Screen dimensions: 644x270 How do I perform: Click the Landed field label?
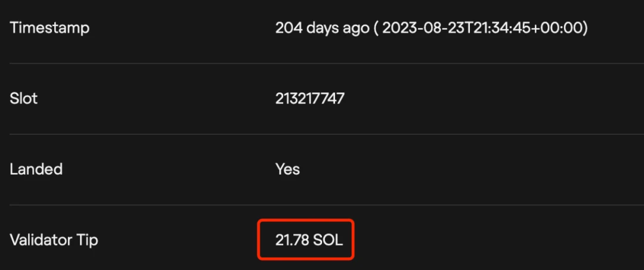point(36,169)
